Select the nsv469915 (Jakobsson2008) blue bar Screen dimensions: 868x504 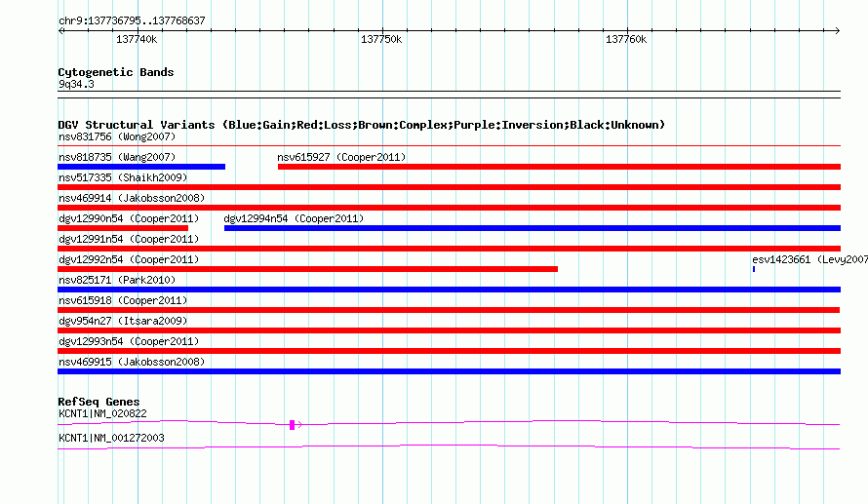(449, 371)
